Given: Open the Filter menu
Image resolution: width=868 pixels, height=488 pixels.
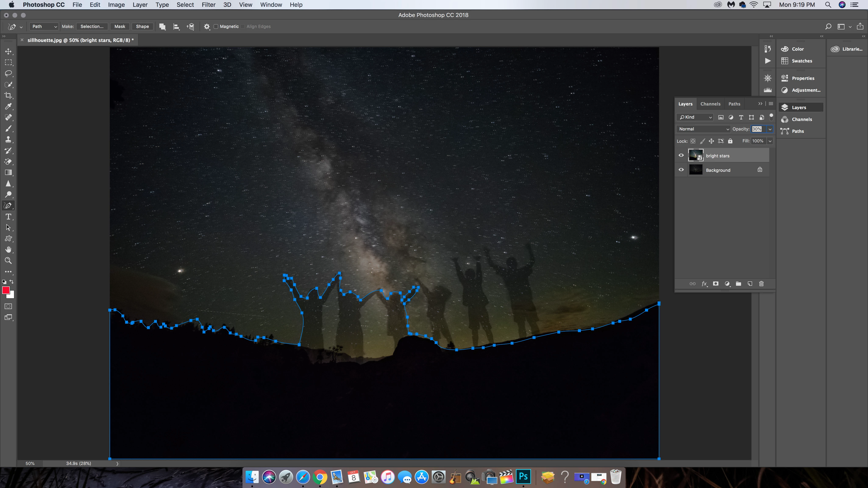Looking at the screenshot, I should pyautogui.click(x=208, y=5).
